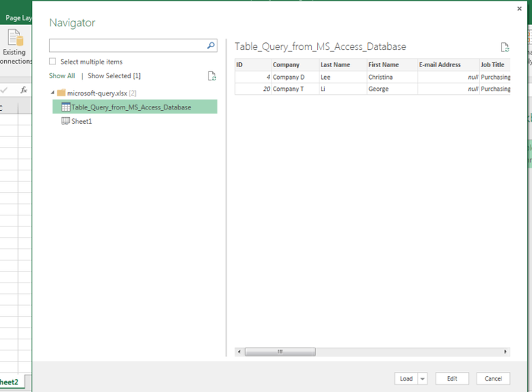Click the Show Selected [1] link
This screenshot has height=392, width=532.
(x=114, y=75)
